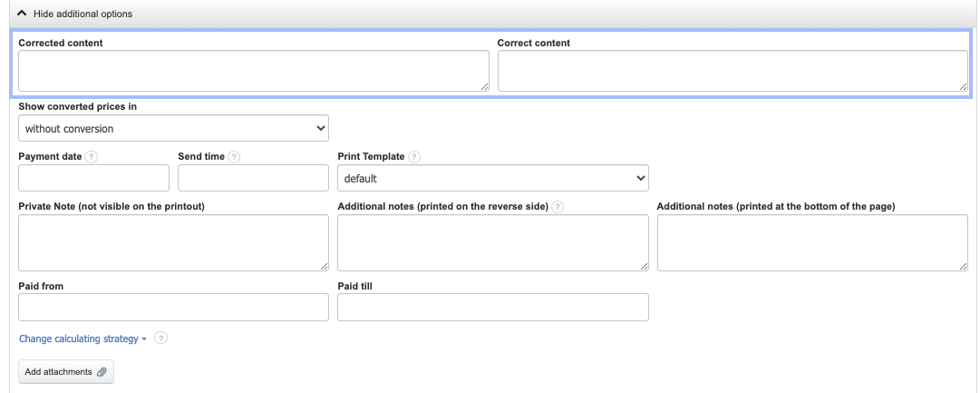Click the Private Note text area
Screen dimensions: 980x393
pos(173,242)
